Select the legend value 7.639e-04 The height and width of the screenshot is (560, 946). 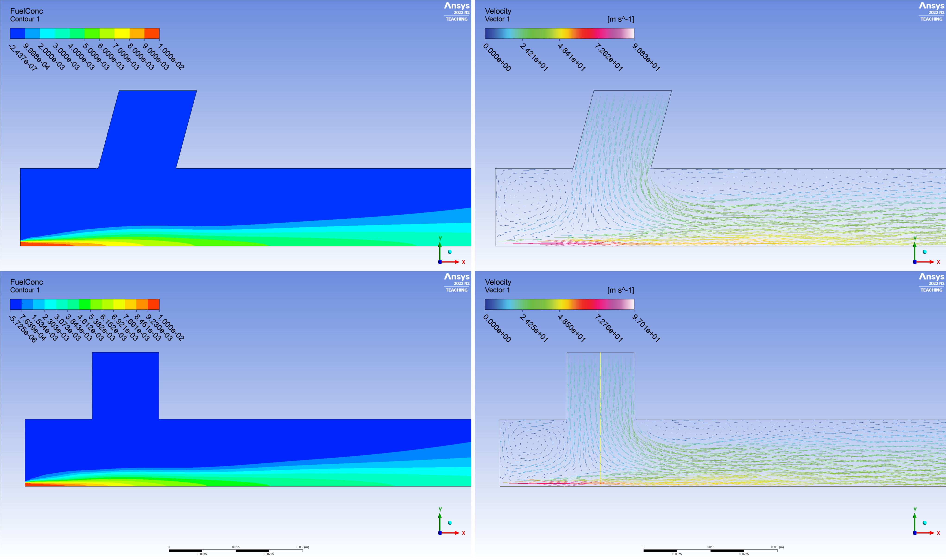click(33, 328)
